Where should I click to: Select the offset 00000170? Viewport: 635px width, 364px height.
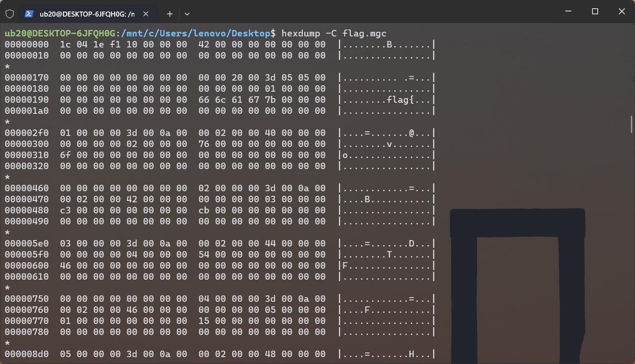point(27,77)
